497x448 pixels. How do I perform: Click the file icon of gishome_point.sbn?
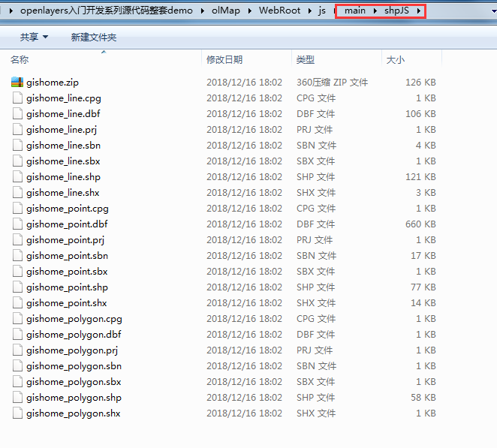pos(17,256)
